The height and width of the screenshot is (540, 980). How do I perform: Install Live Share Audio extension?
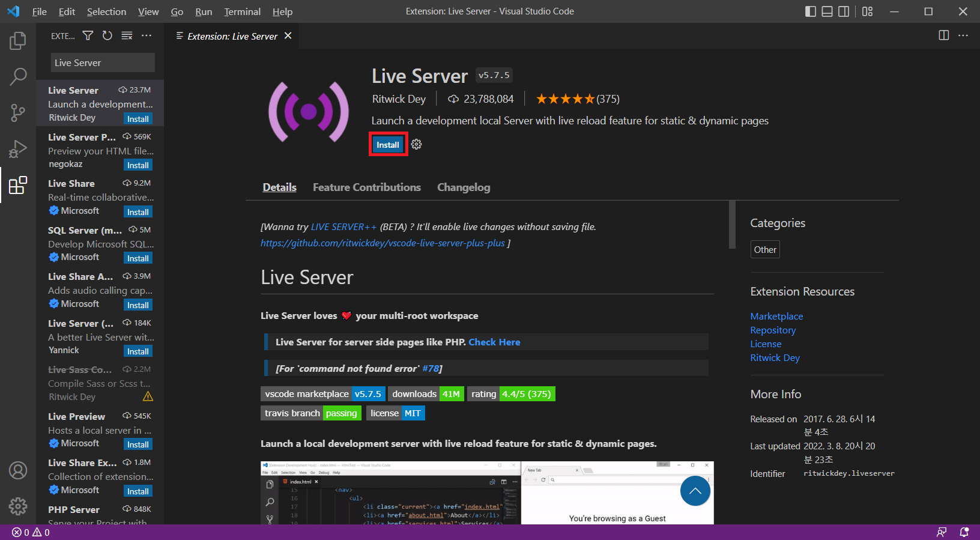pos(138,305)
